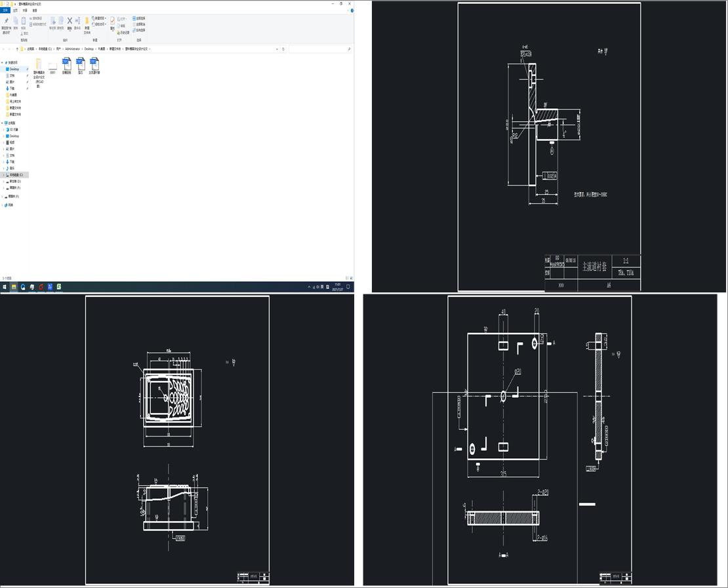Click the History command in the ribbon
Screen dimensions: 728x588
(x=123, y=33)
